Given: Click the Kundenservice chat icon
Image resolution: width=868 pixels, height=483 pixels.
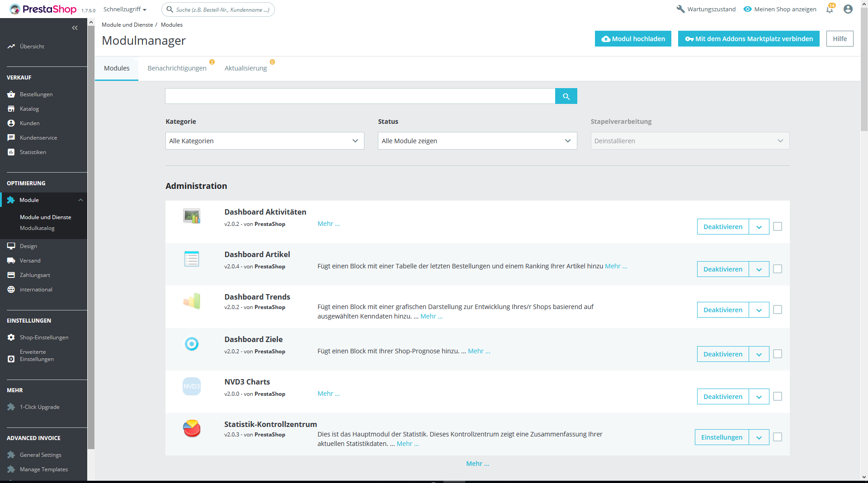Looking at the screenshot, I should tap(11, 138).
